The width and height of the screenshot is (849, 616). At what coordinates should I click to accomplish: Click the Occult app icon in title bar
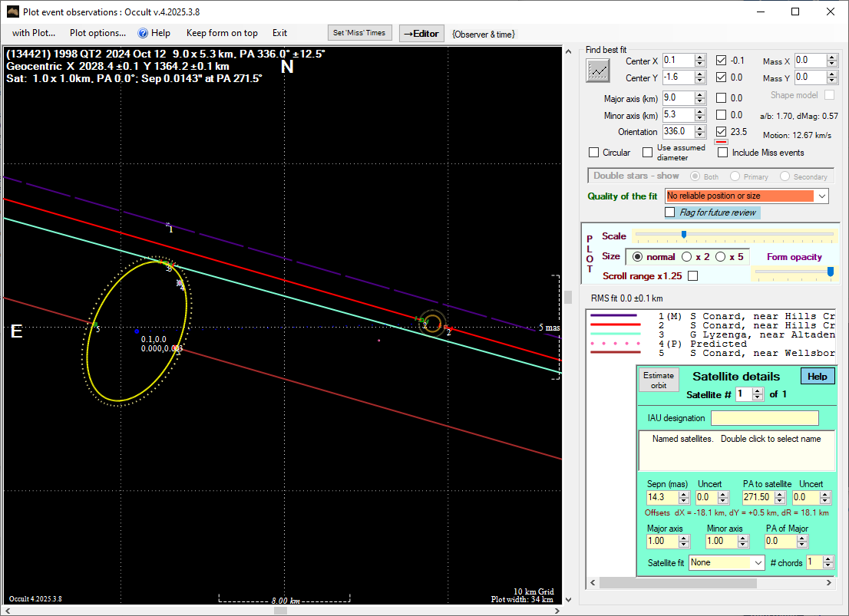[12, 12]
